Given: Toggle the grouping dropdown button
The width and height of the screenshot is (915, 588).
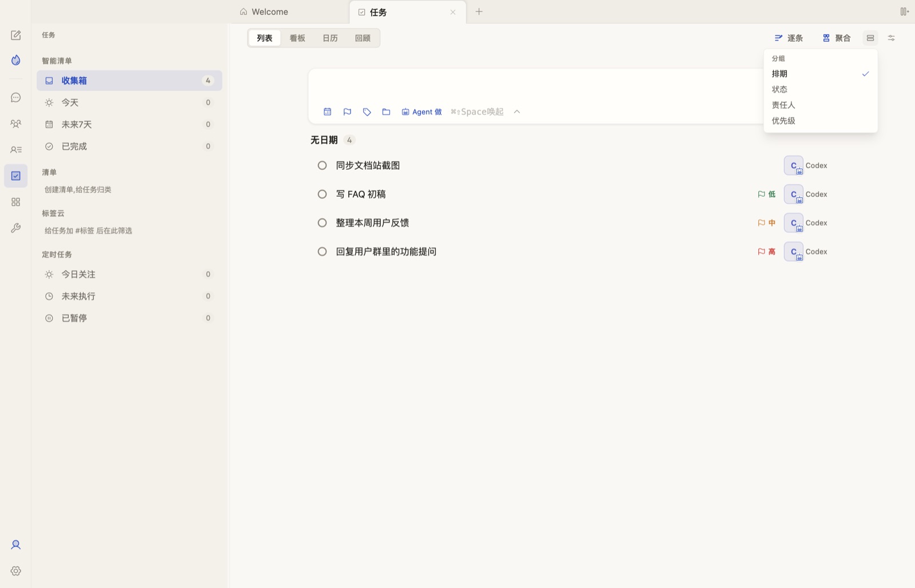Looking at the screenshot, I should (x=870, y=38).
